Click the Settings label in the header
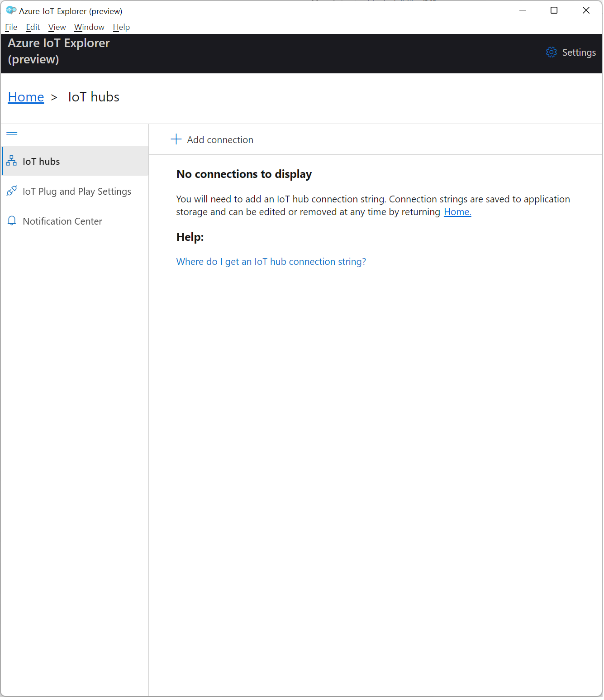The image size is (604, 700). (578, 53)
